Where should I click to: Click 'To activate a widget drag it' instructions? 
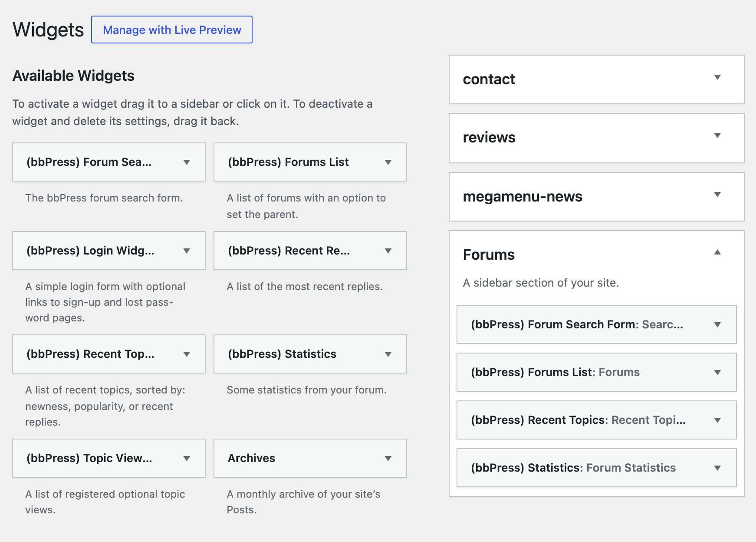[192, 112]
